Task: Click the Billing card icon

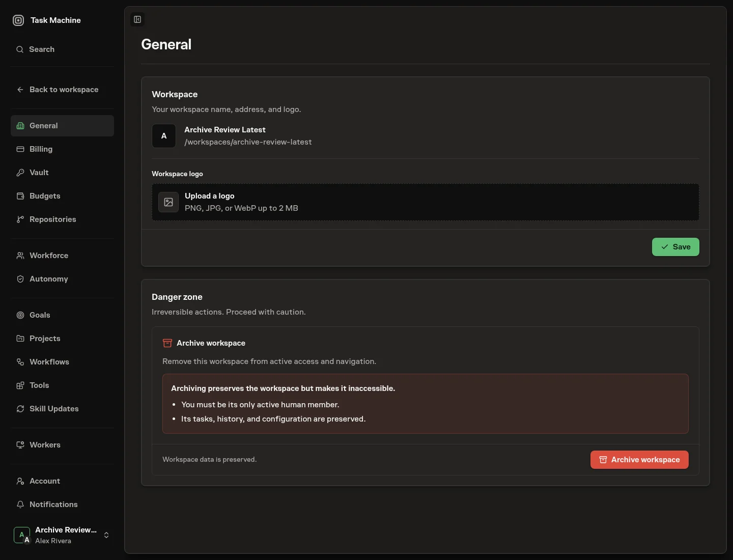Action: 20,149
